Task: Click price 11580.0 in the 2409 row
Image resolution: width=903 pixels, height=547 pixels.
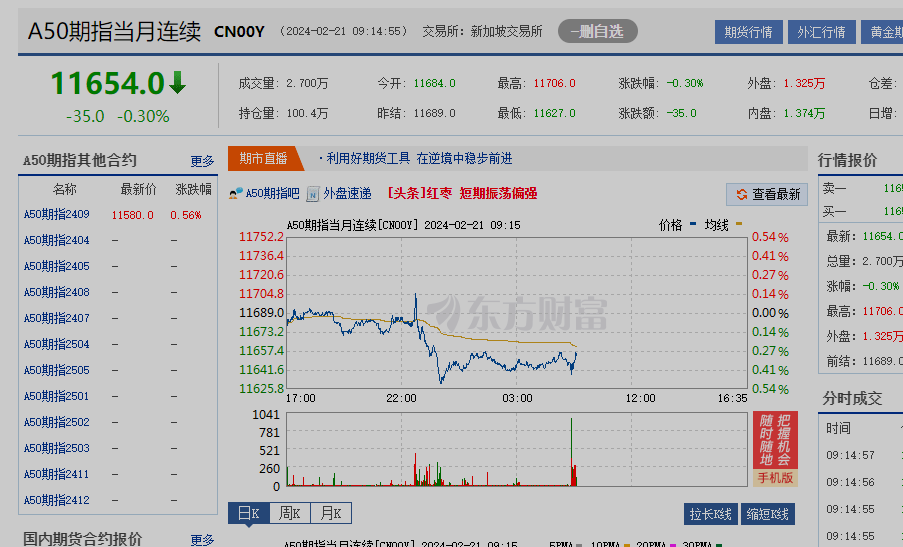Action: [x=132, y=215]
